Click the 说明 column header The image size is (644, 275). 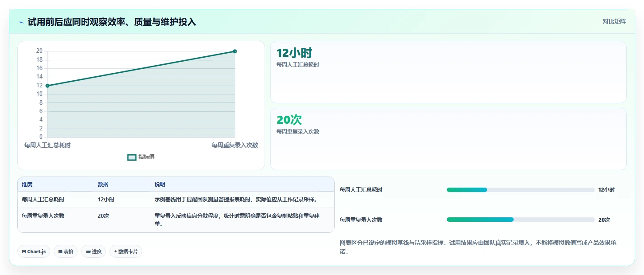[x=160, y=185]
